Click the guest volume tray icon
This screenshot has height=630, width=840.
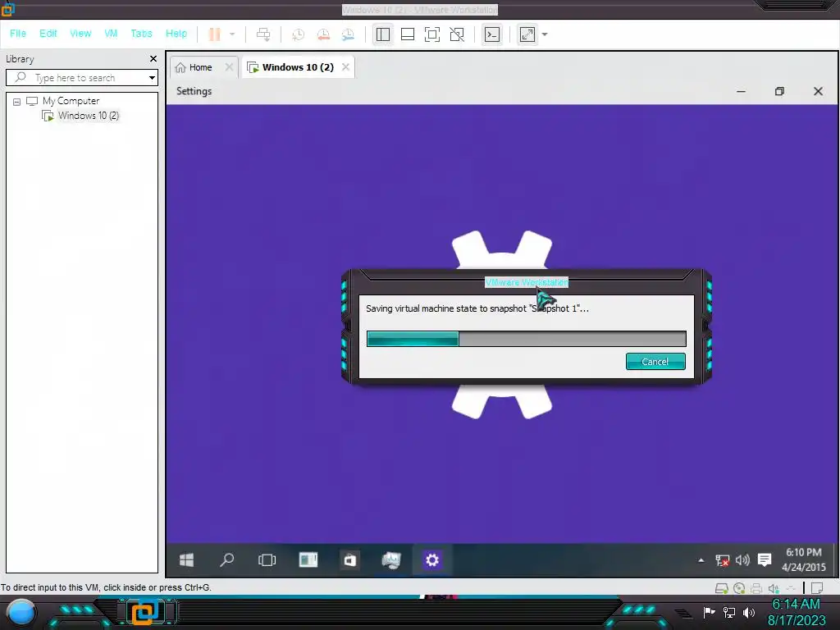(x=742, y=560)
